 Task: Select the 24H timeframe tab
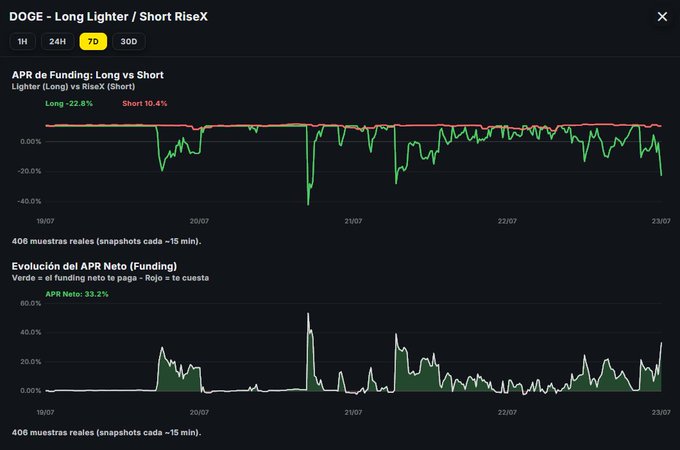pos(57,42)
